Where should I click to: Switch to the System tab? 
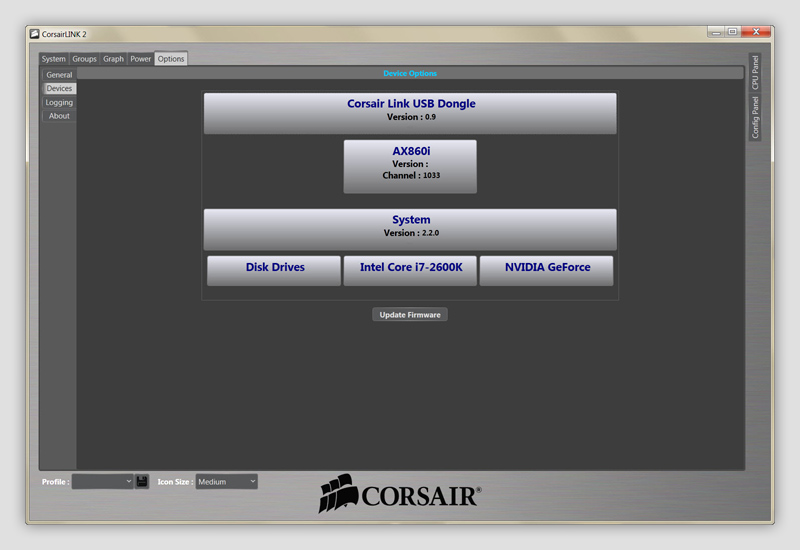[x=54, y=59]
